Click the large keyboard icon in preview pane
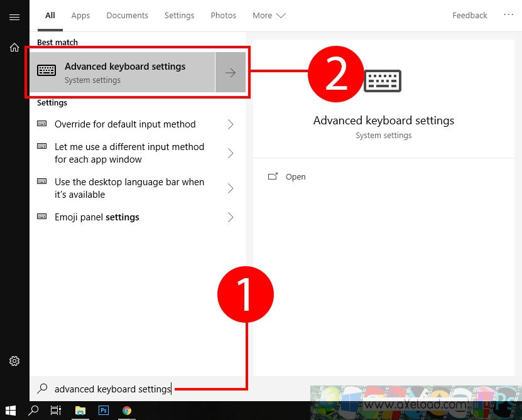522x420 pixels. 383,81
